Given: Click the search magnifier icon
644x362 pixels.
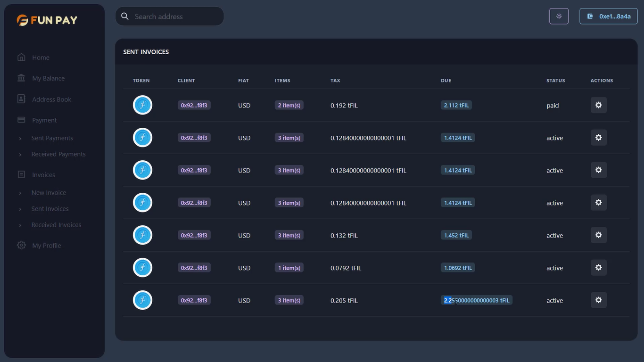Looking at the screenshot, I should [x=124, y=16].
